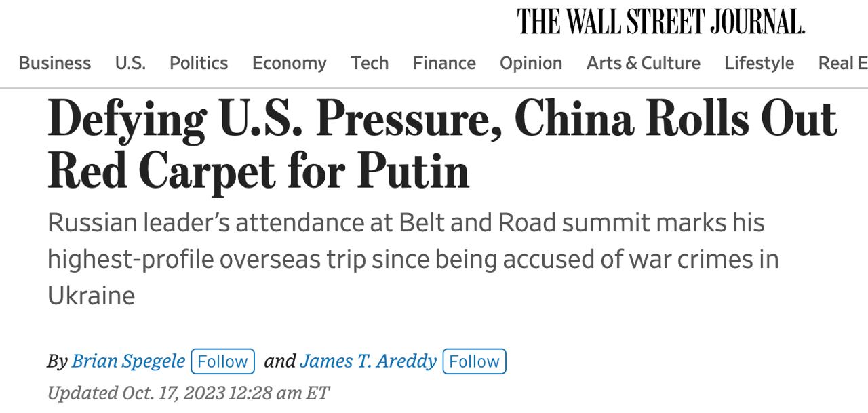Switch to the Opinion section

531,63
